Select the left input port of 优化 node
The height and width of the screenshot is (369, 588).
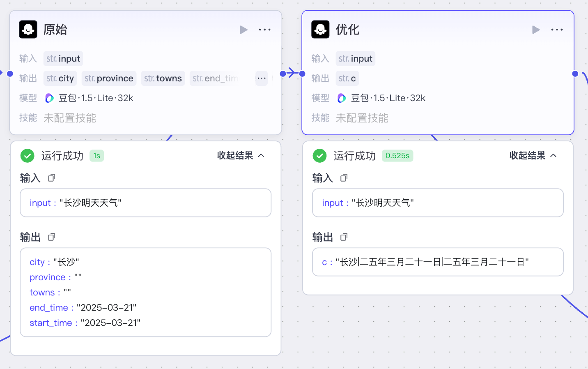[x=302, y=74]
